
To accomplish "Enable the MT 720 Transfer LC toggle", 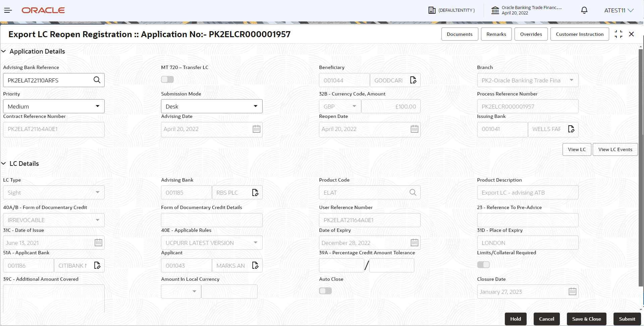I will tap(167, 79).
